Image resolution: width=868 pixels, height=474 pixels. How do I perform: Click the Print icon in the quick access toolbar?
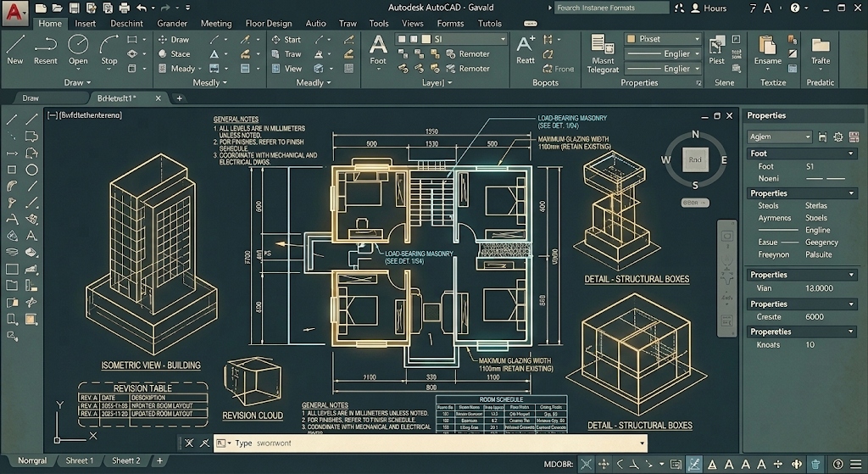tap(125, 8)
